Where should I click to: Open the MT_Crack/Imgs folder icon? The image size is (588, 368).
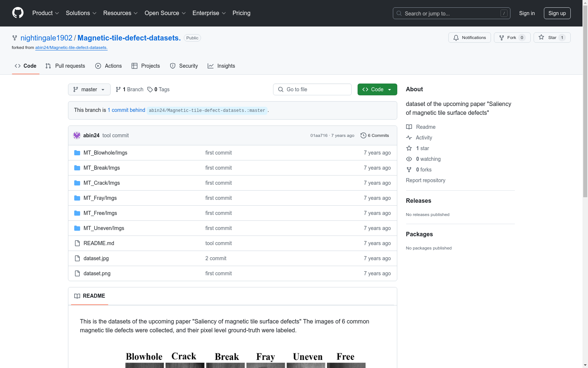point(77,183)
